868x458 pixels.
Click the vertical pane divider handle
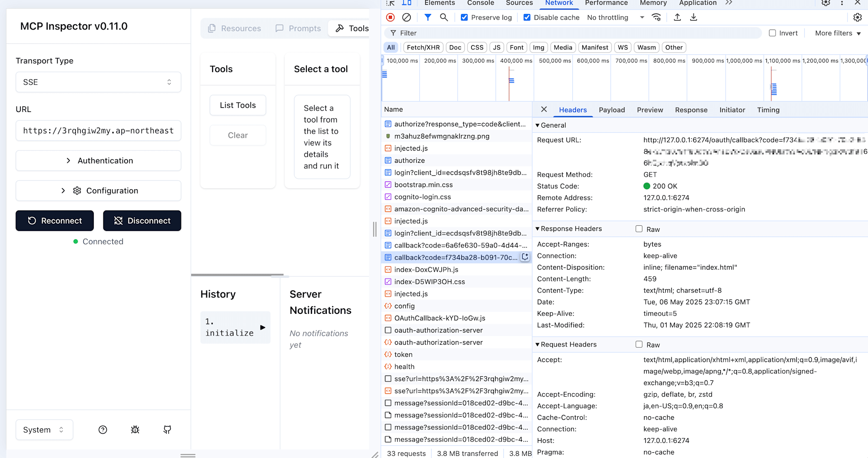click(x=375, y=229)
